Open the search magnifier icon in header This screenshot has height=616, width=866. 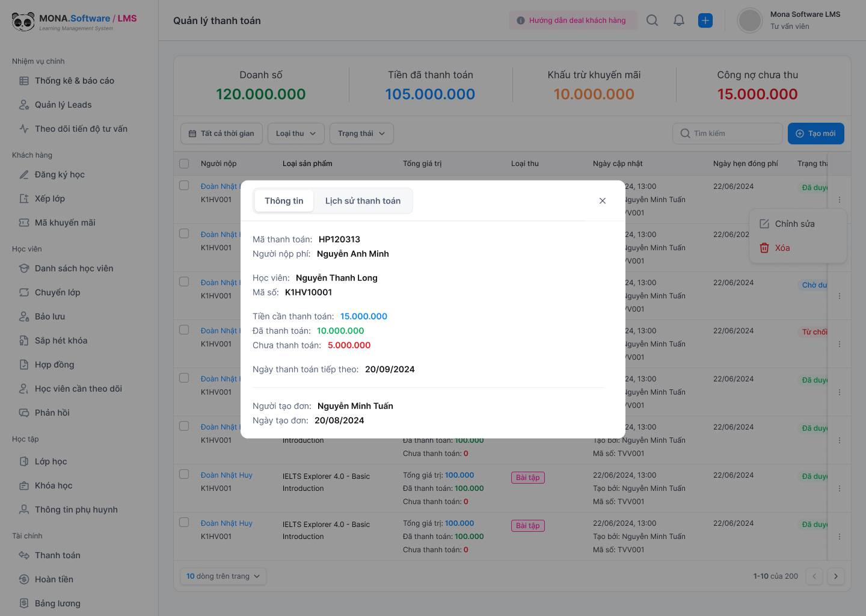tap(652, 20)
